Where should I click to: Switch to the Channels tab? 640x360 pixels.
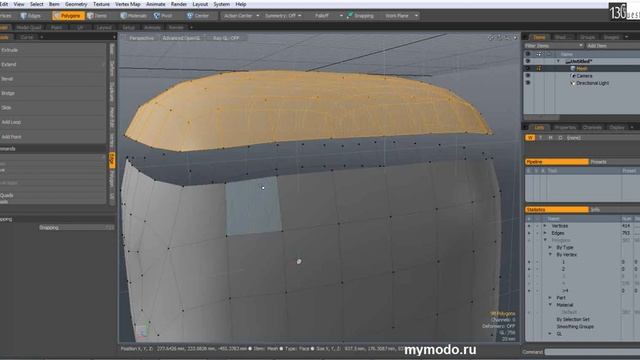[x=592, y=127]
